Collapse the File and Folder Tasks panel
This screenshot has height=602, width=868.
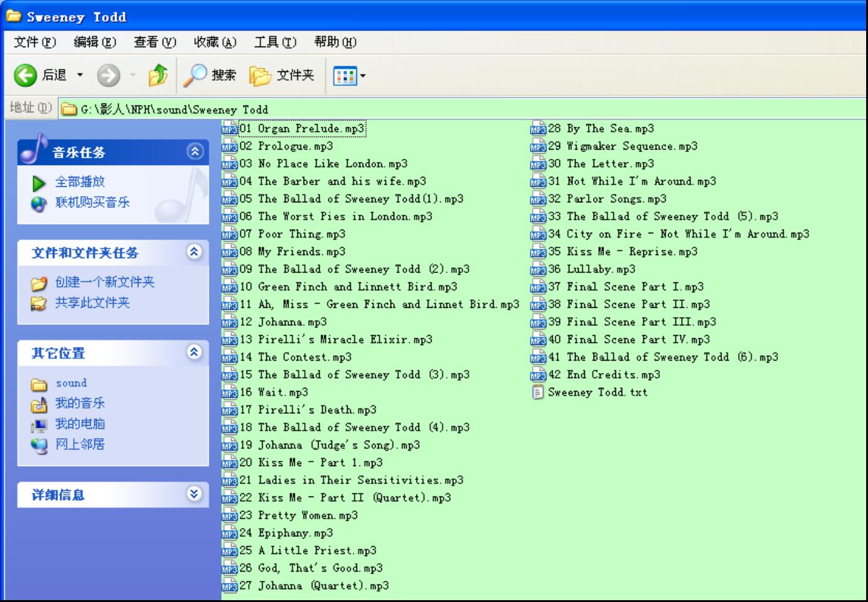click(195, 252)
